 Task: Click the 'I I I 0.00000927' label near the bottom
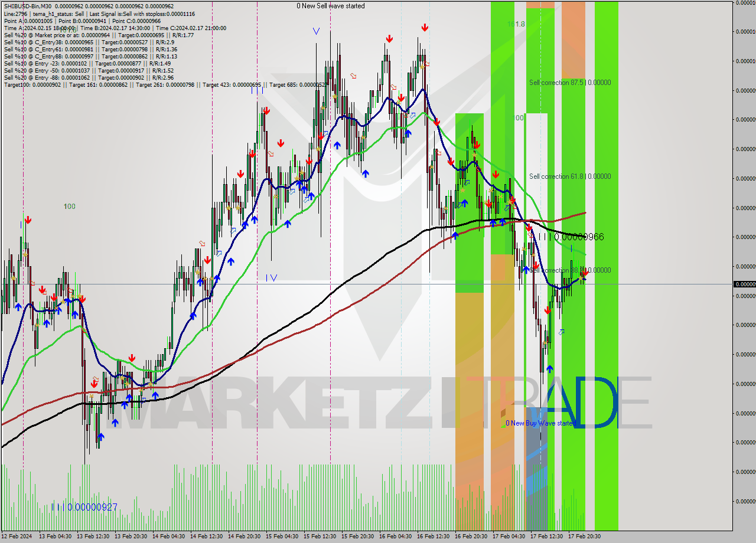[84, 507]
